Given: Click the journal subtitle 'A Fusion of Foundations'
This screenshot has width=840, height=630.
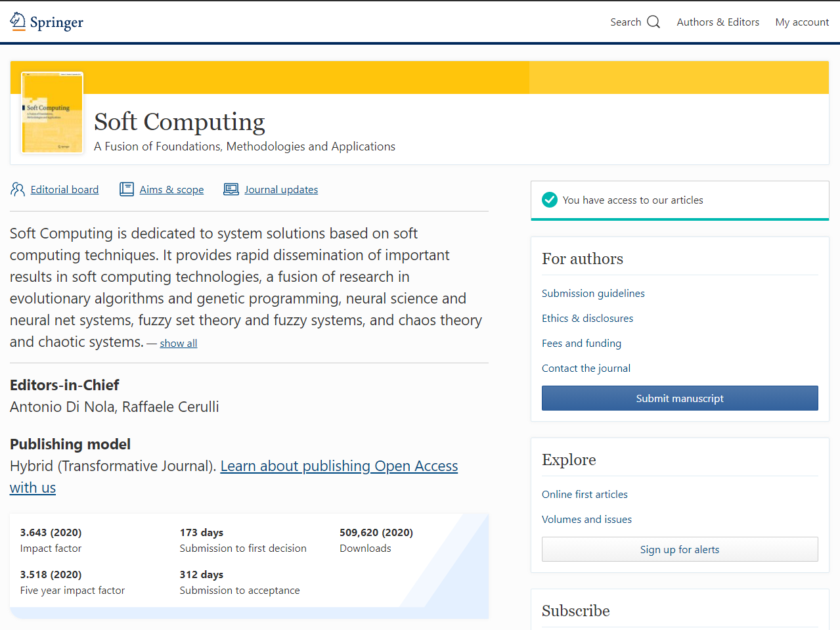Looking at the screenshot, I should (x=244, y=146).
